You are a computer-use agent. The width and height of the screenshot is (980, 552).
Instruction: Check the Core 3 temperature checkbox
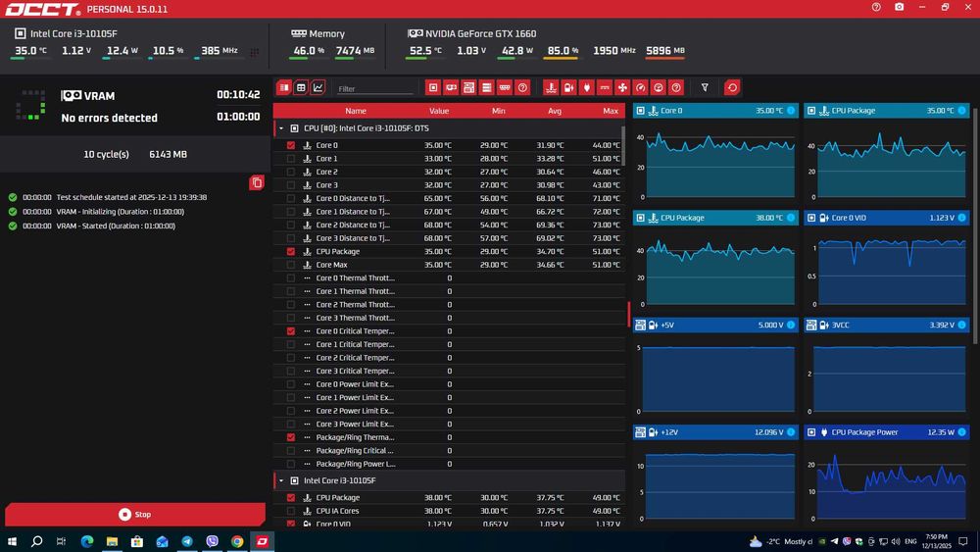point(291,185)
